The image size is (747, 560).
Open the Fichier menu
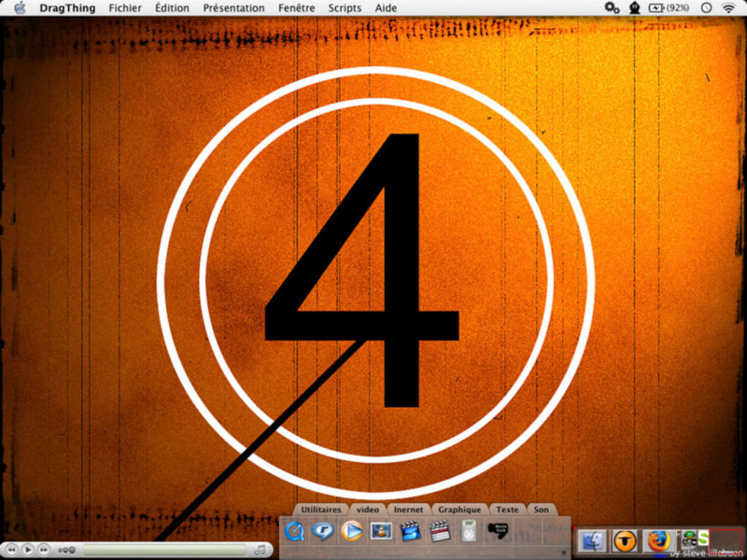coord(126,7)
